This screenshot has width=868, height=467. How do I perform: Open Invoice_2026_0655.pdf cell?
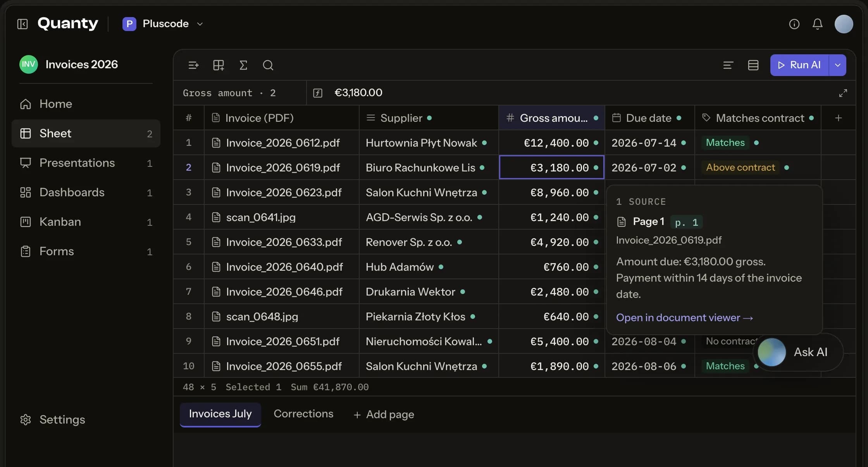pyautogui.click(x=281, y=366)
